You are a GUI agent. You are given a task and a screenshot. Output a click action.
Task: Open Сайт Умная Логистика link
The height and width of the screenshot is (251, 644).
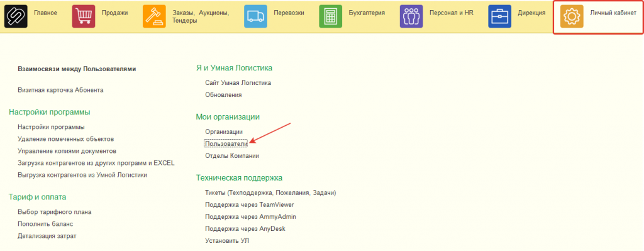pos(238,82)
